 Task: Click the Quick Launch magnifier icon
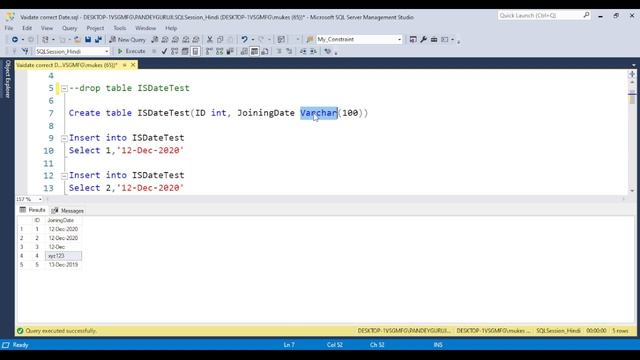586,16
